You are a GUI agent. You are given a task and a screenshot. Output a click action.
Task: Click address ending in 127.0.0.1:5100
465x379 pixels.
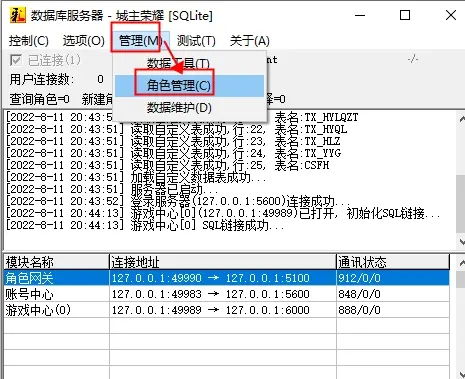(211, 278)
